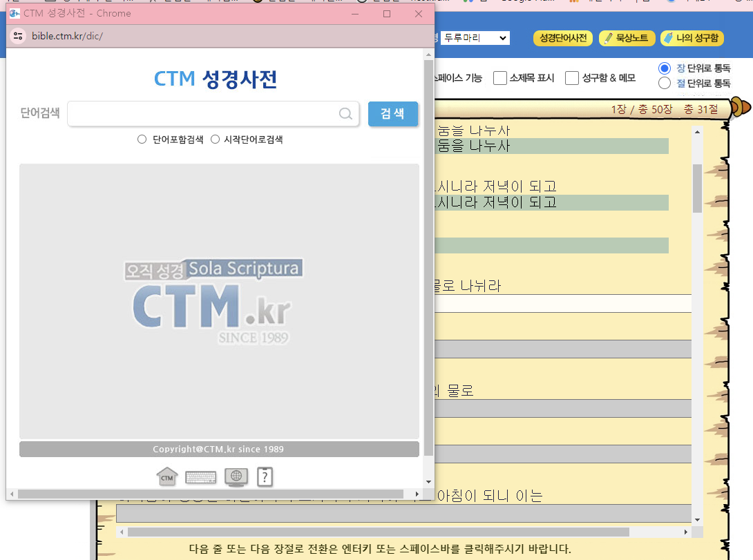This screenshot has width=753, height=560.
Task: Click scroll text area down arrow in main window
Action: pyautogui.click(x=697, y=520)
